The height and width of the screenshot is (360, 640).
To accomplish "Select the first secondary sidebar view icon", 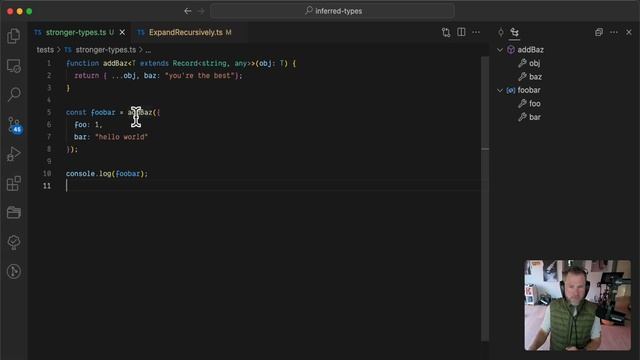I will (501, 32).
